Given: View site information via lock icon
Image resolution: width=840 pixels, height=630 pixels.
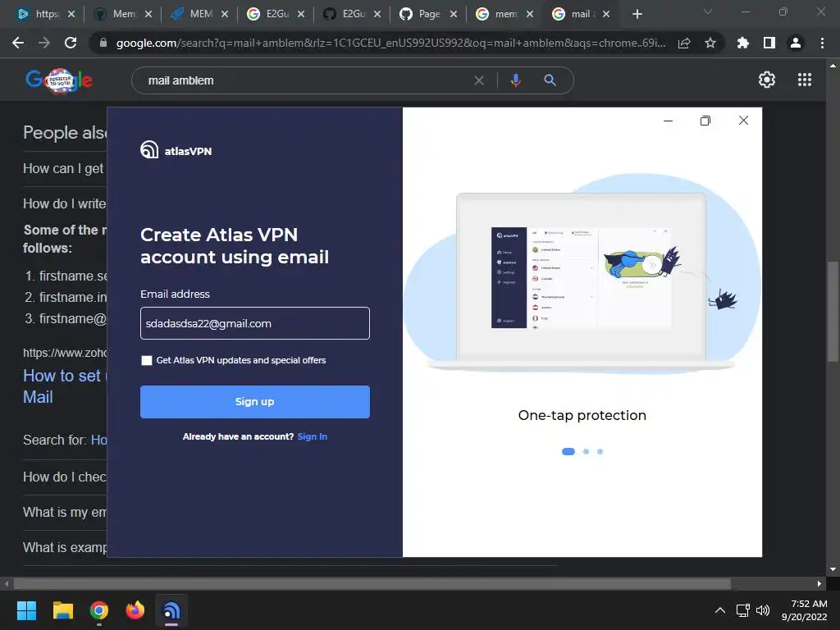Looking at the screenshot, I should (103, 43).
